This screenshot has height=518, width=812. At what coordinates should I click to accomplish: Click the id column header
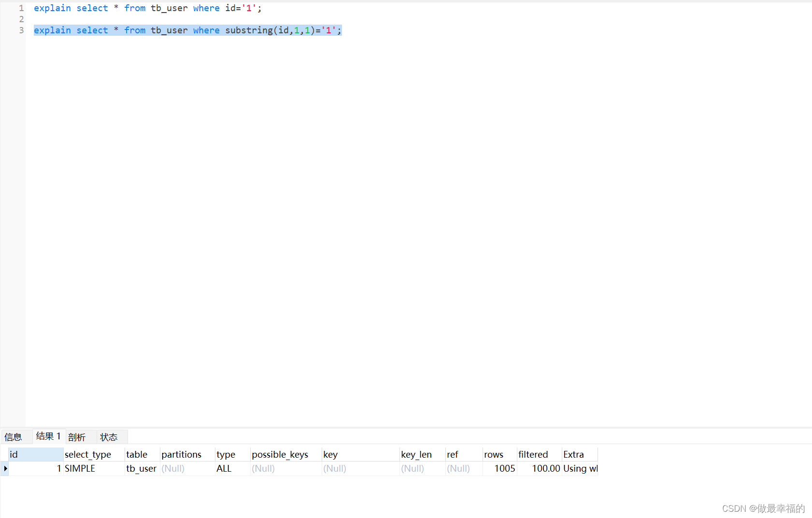36,454
